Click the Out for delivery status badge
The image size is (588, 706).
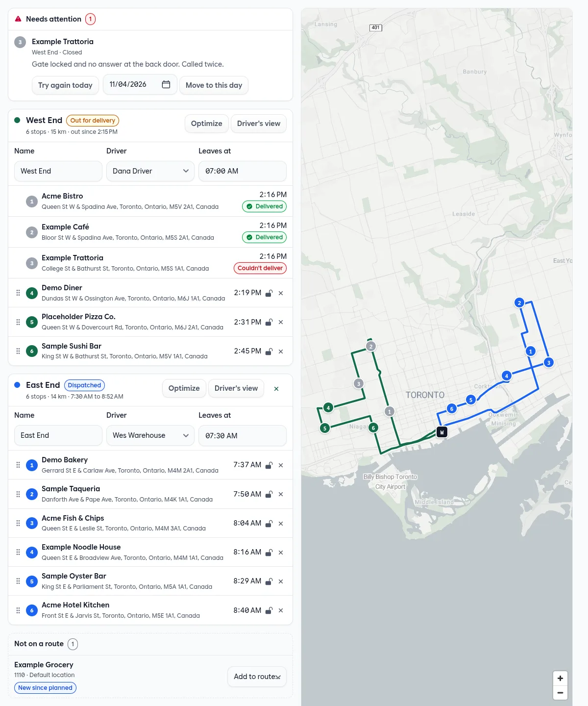93,121
